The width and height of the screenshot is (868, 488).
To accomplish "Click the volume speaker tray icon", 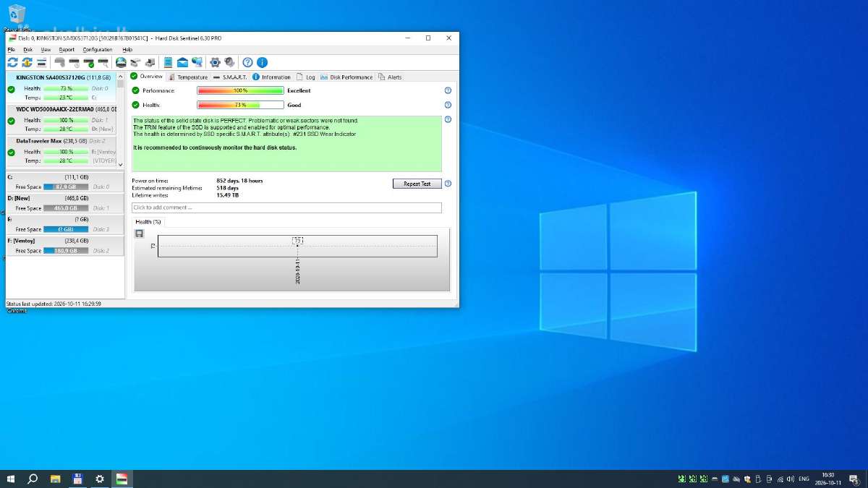I will click(791, 479).
